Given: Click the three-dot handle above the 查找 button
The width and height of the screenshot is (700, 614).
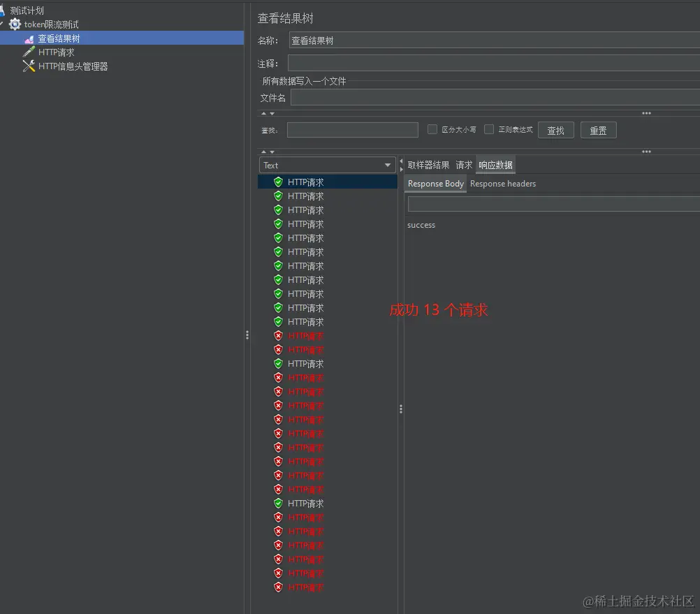Looking at the screenshot, I should click(x=646, y=113).
